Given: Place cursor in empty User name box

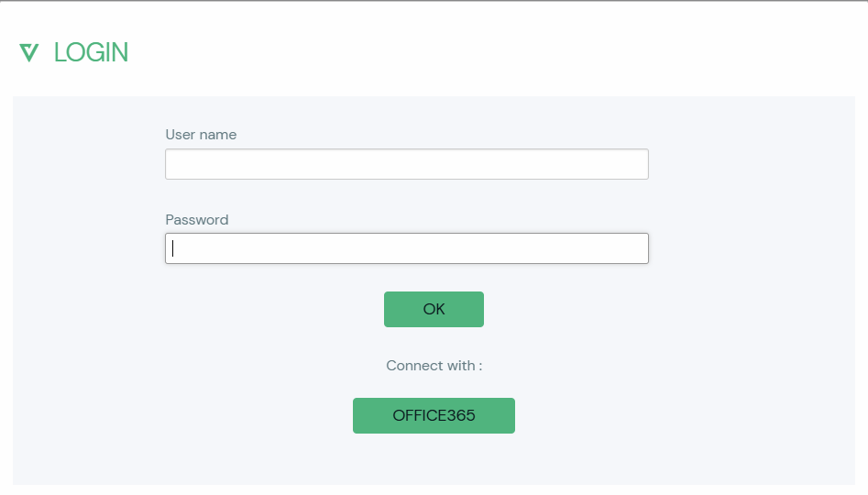Looking at the screenshot, I should [x=406, y=164].
